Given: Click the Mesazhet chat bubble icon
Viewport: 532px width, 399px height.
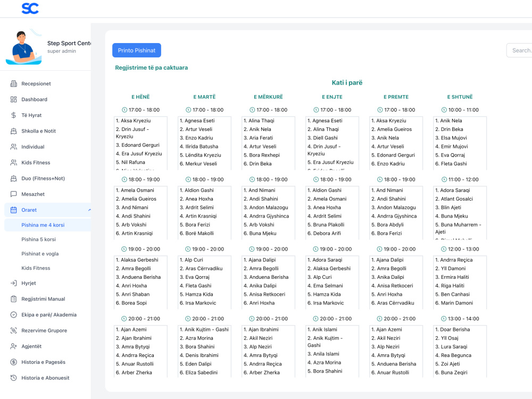Looking at the screenshot, I should (x=14, y=194).
